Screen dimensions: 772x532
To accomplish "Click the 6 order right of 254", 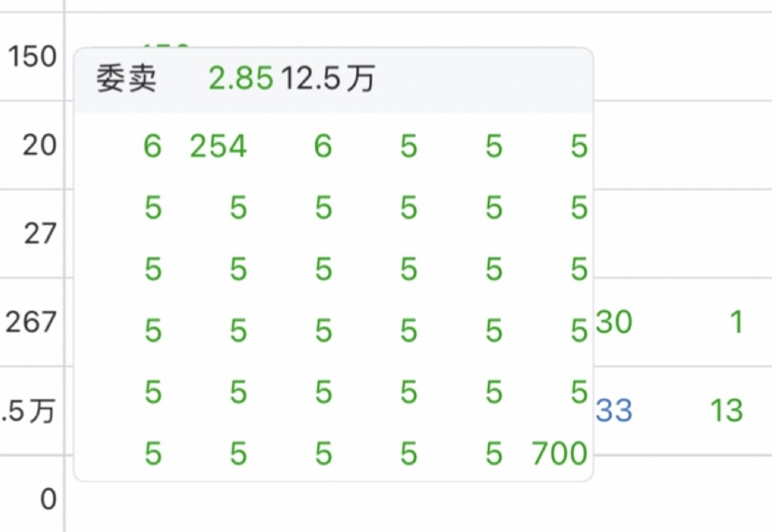I will (323, 147).
